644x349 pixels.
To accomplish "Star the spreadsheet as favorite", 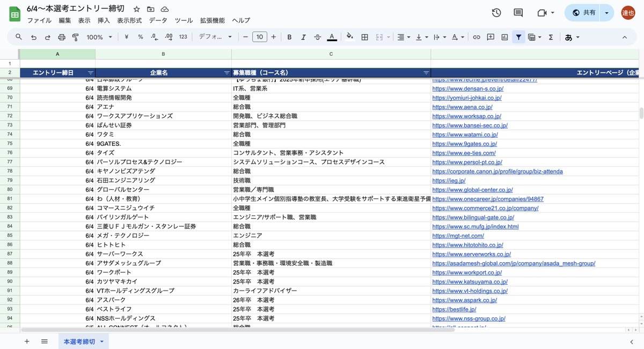I will [x=136, y=9].
